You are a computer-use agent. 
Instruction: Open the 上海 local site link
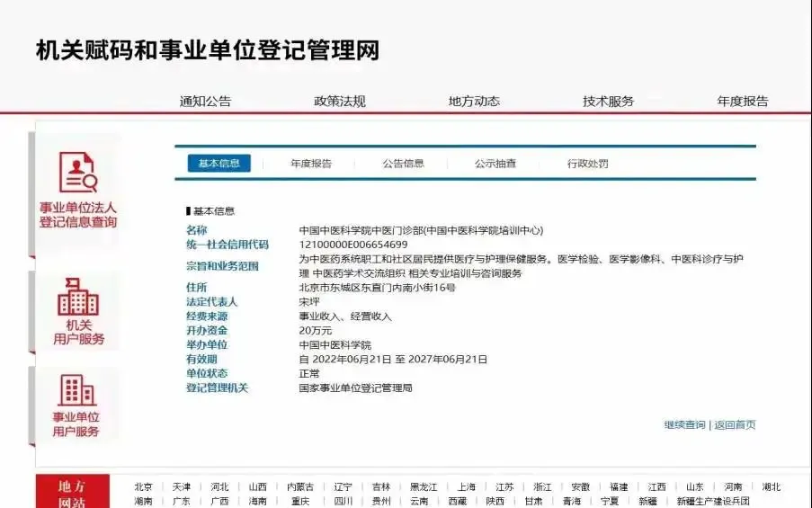(466, 486)
